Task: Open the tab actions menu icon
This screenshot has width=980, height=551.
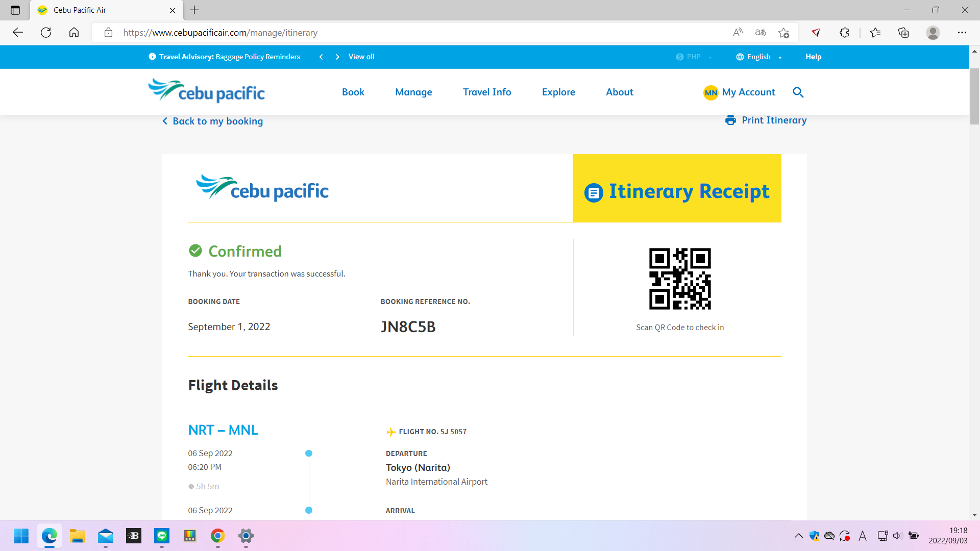Action: [15, 10]
